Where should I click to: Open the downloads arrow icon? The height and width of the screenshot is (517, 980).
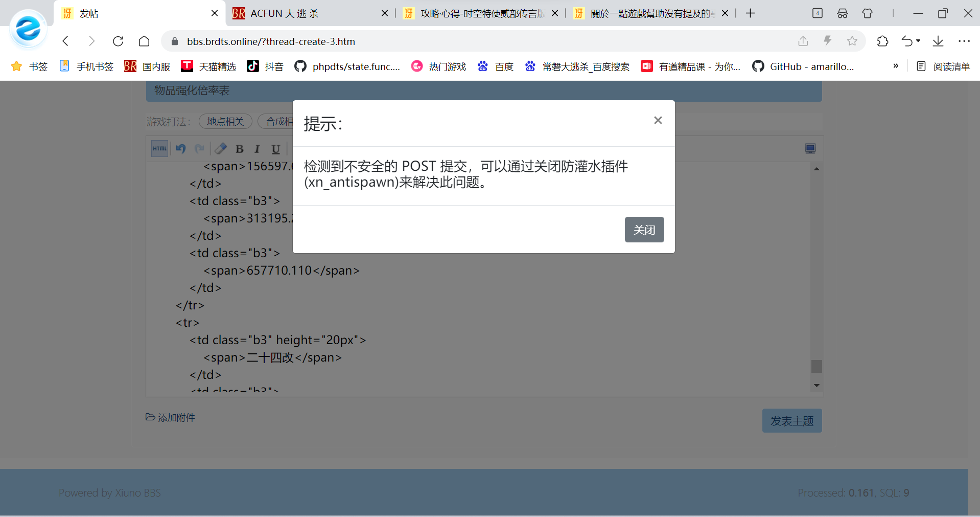pyautogui.click(x=938, y=41)
